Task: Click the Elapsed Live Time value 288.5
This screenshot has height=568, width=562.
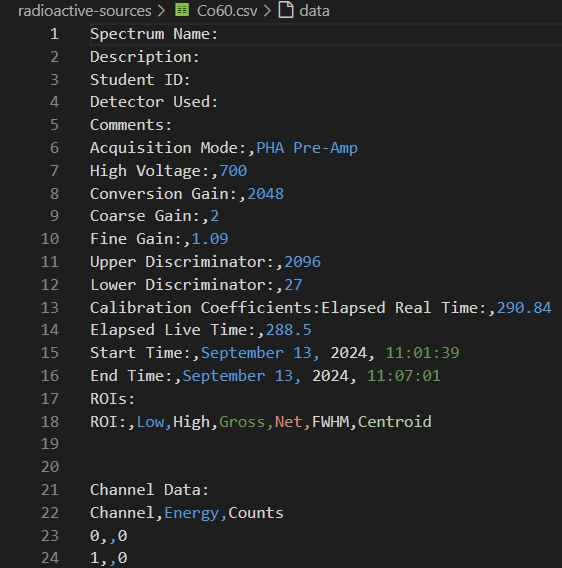Action: click(288, 330)
